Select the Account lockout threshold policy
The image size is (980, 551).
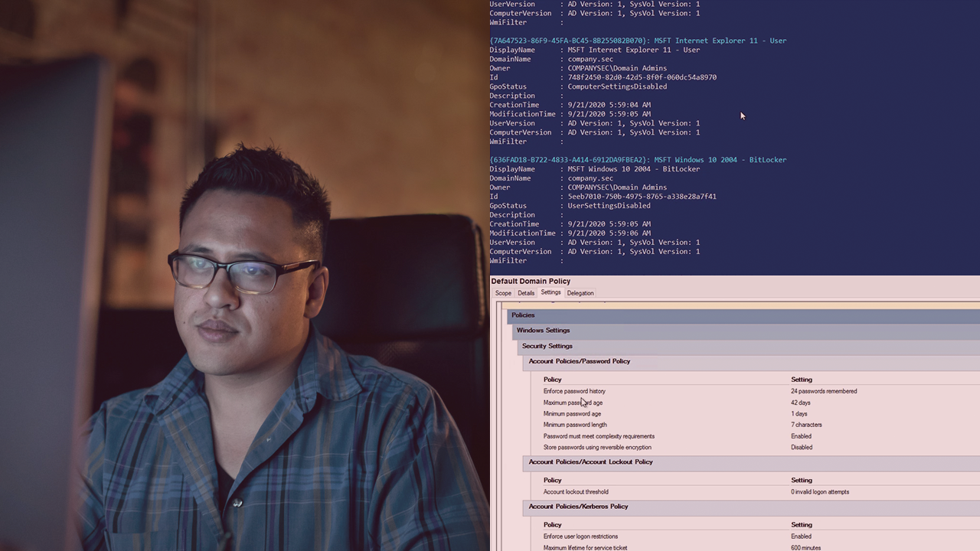(576, 492)
